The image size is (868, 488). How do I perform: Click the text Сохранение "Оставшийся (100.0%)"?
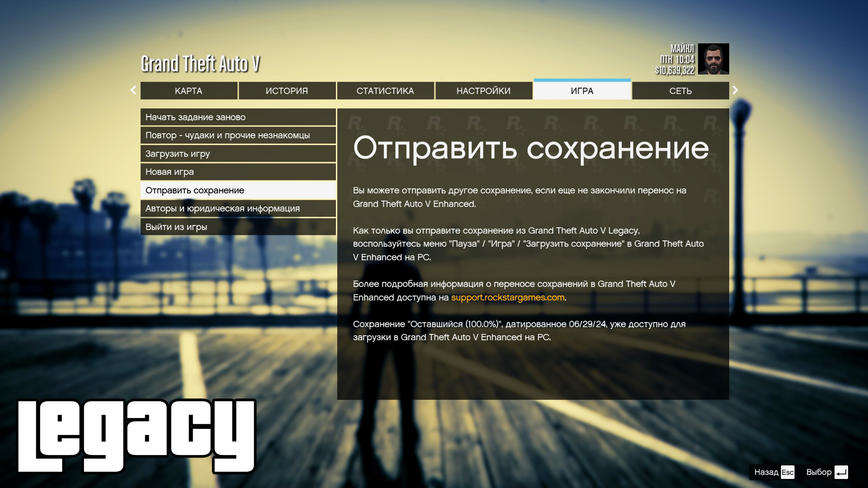(427, 324)
